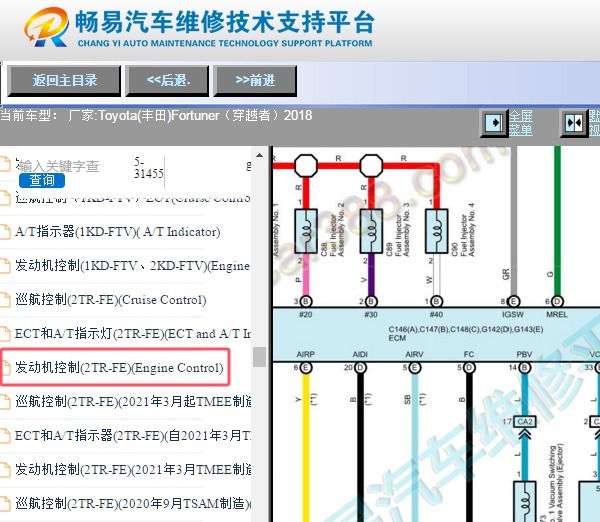Go forward with the >>前进 button
The width and height of the screenshot is (600, 522).
tap(255, 80)
